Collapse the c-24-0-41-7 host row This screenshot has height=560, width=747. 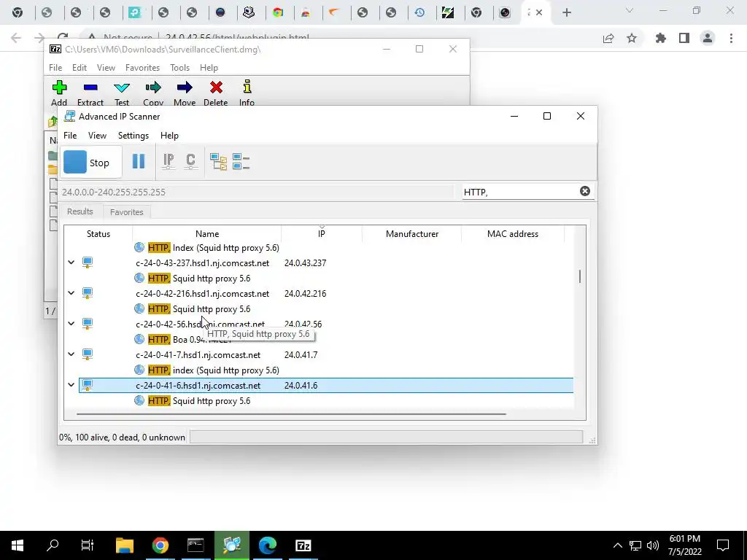(71, 354)
